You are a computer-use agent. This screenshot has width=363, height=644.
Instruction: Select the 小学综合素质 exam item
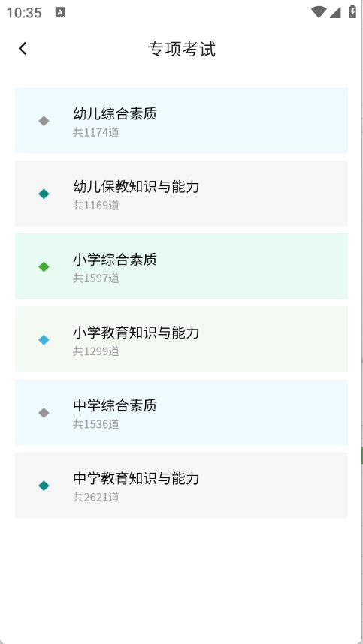[x=181, y=266]
